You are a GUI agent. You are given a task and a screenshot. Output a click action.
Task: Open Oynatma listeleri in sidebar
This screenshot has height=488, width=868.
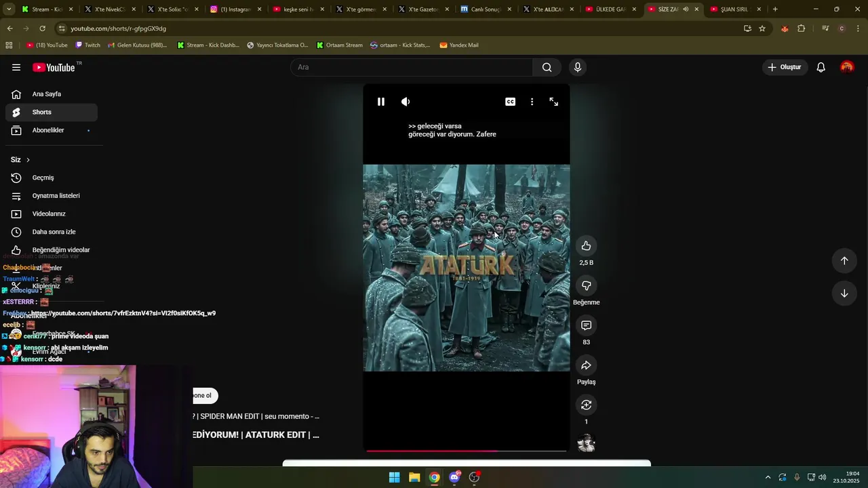click(52, 196)
